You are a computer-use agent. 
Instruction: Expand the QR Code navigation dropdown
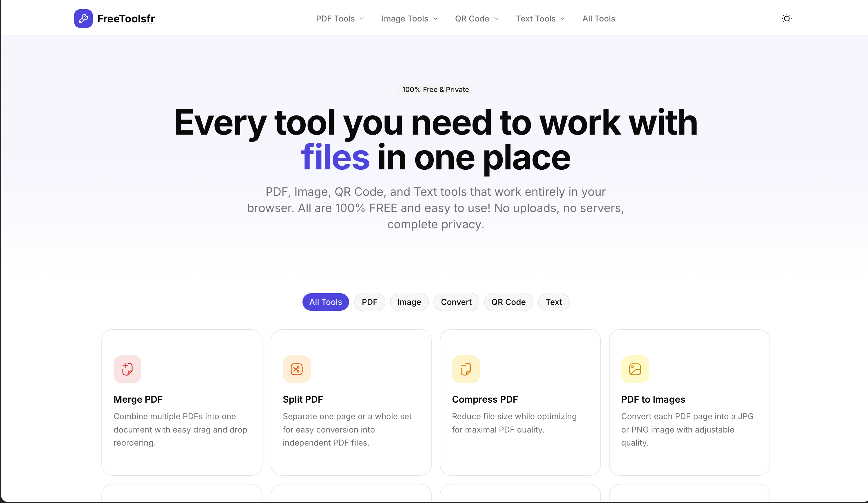coord(476,19)
